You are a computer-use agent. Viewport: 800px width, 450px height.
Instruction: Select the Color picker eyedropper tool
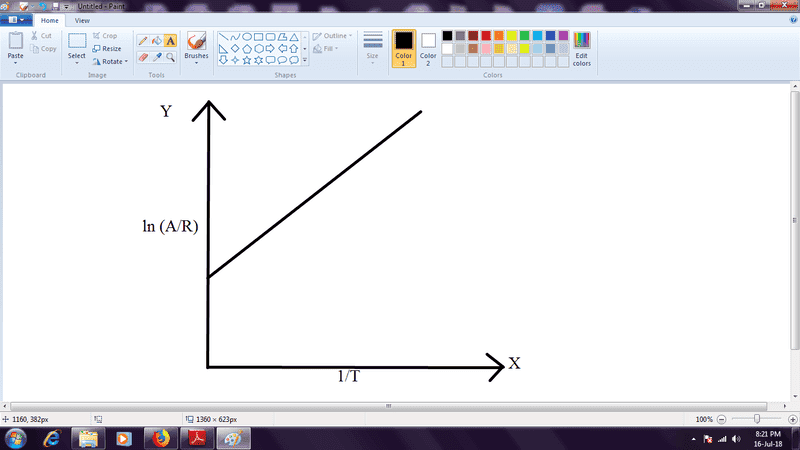157,57
